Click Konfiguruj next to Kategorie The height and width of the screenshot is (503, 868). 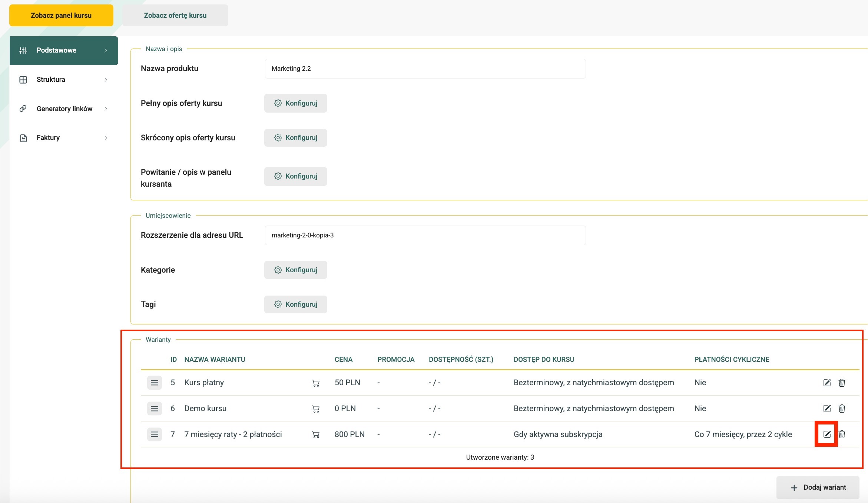pos(296,270)
